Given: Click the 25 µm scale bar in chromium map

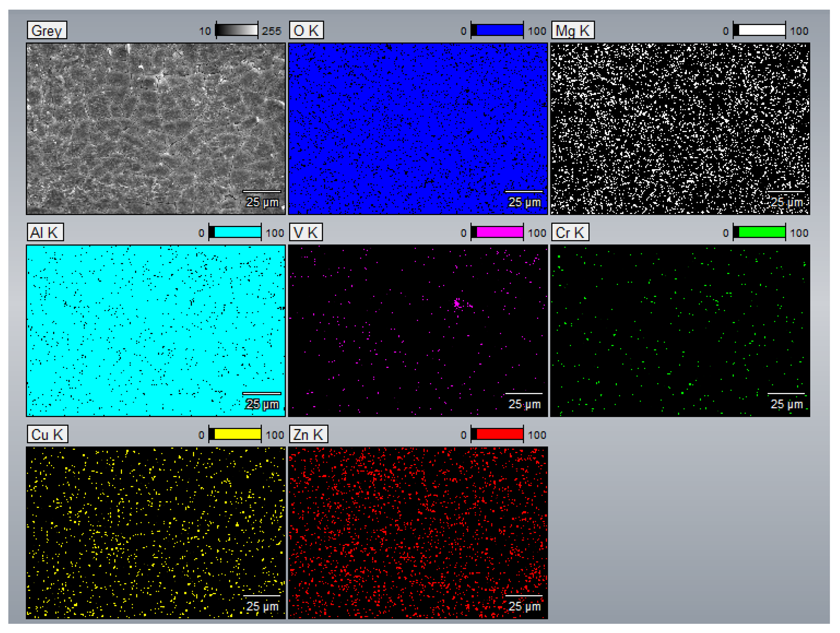Looking at the screenshot, I should (786, 393).
